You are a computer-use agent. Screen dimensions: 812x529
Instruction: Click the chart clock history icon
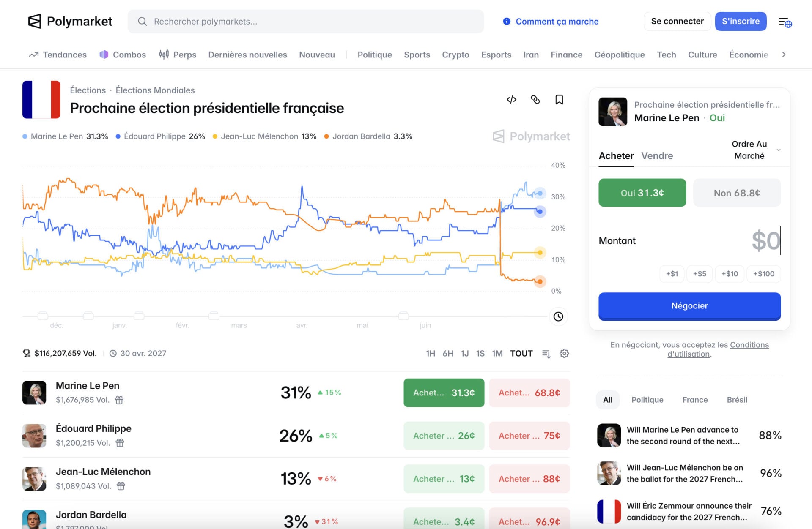(558, 316)
